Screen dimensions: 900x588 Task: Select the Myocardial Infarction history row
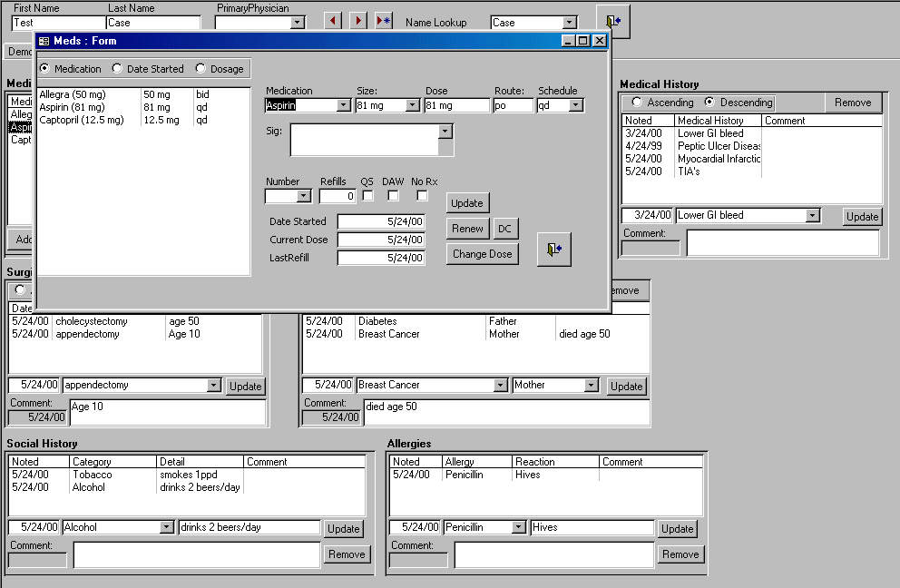(x=719, y=159)
